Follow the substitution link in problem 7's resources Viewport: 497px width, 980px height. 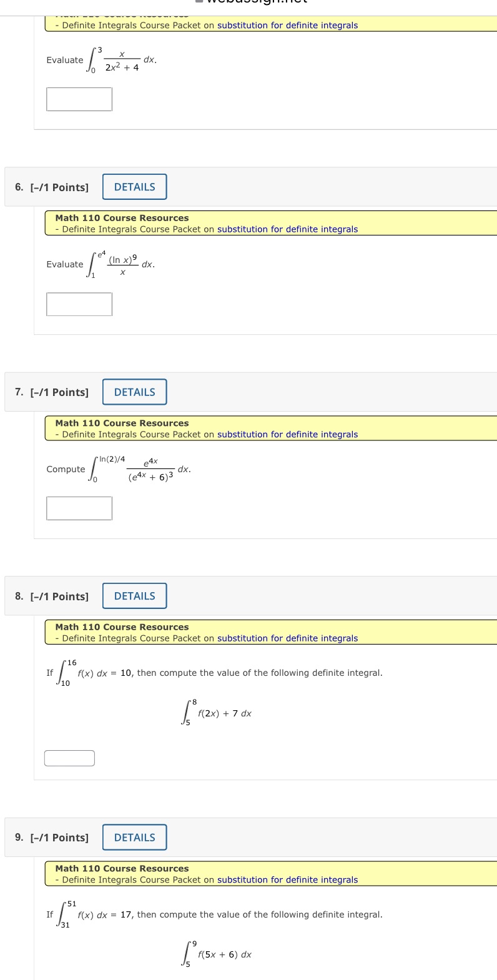point(287,434)
